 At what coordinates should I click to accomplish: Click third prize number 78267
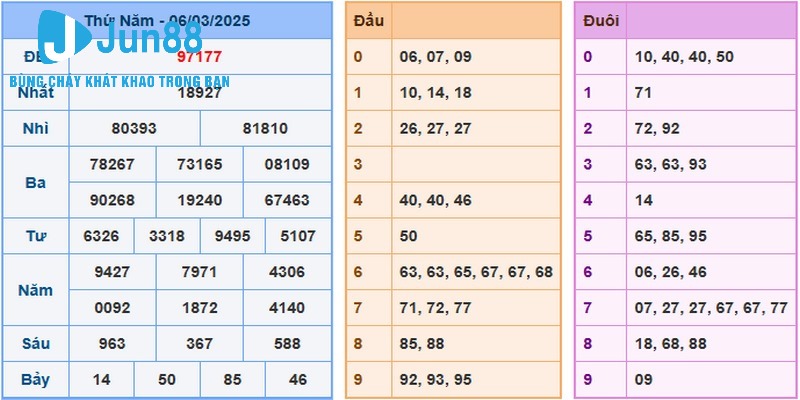tap(112, 164)
